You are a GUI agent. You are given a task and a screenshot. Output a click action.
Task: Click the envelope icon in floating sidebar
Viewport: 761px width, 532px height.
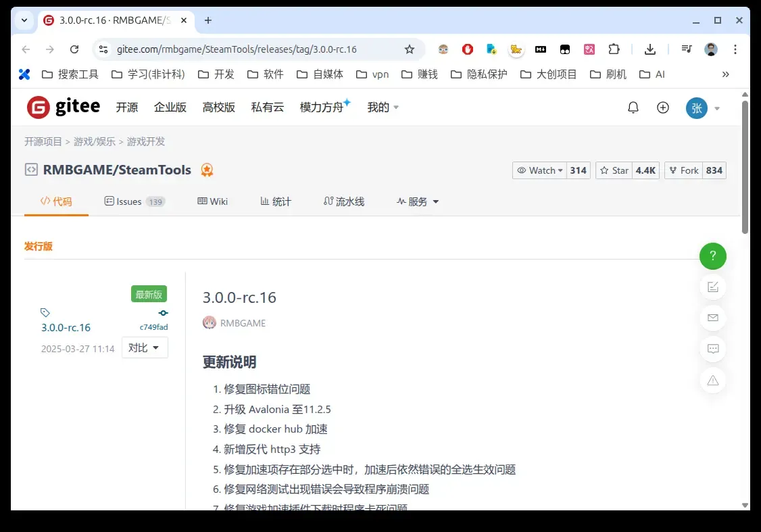click(x=713, y=318)
